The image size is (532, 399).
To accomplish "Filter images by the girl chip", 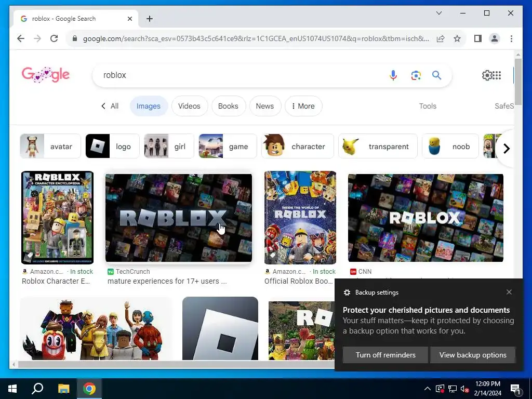I will click(x=169, y=146).
